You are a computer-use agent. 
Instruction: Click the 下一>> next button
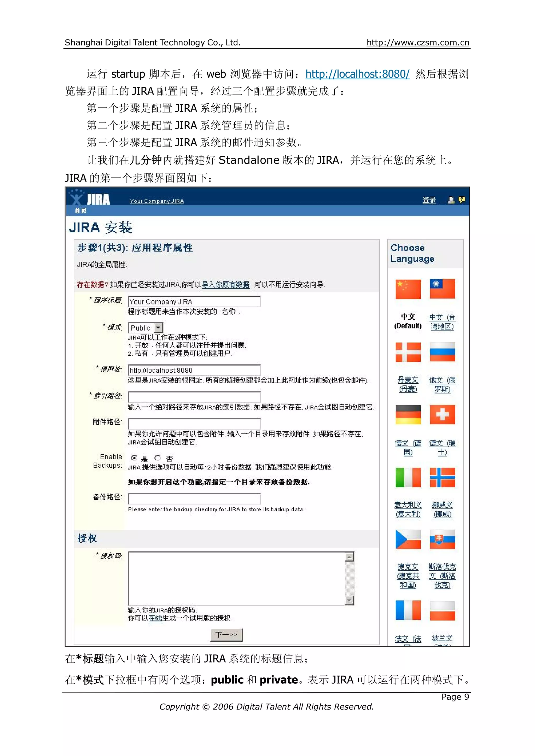tap(227, 635)
